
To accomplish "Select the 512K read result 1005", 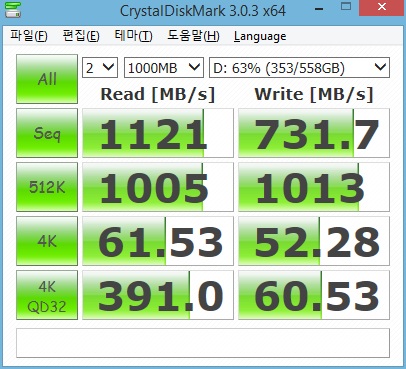I will coord(158,187).
